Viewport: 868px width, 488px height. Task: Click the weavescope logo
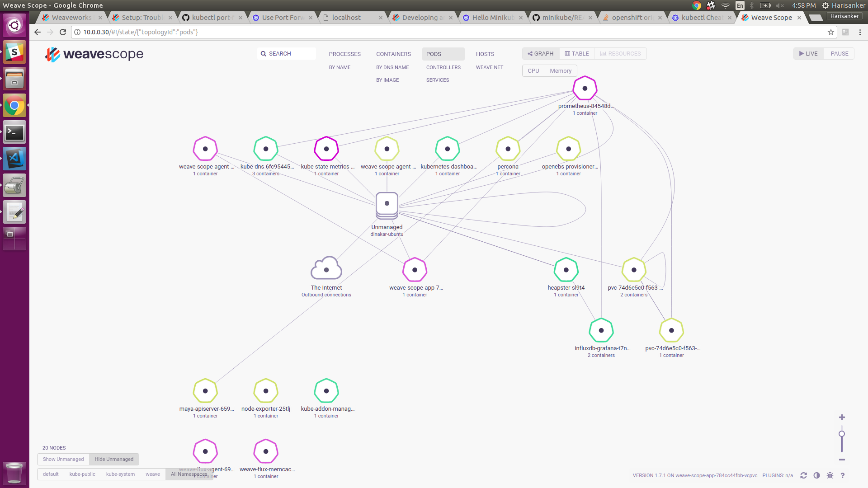click(x=94, y=55)
